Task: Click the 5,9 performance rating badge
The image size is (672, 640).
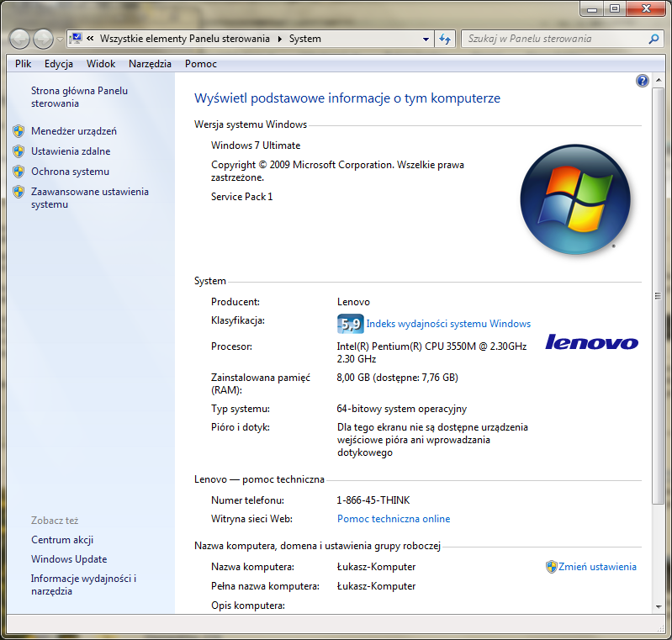Action: click(x=350, y=324)
